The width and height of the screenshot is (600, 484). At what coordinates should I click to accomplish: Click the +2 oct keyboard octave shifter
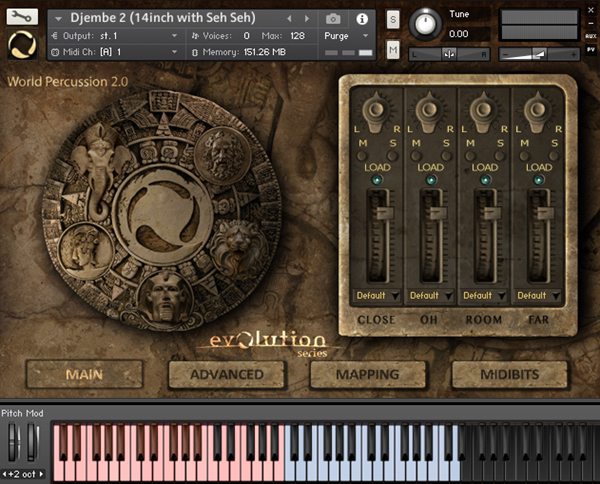click(22, 473)
